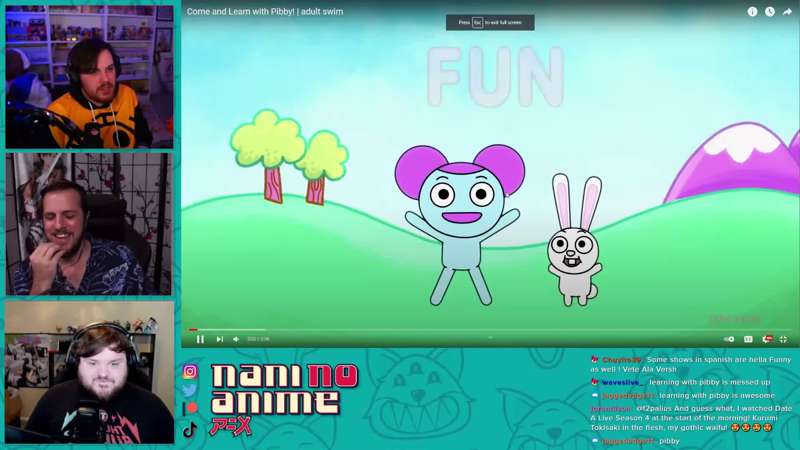The image size is (800, 450).
Task: Open the video info card icon
Action: (752, 12)
